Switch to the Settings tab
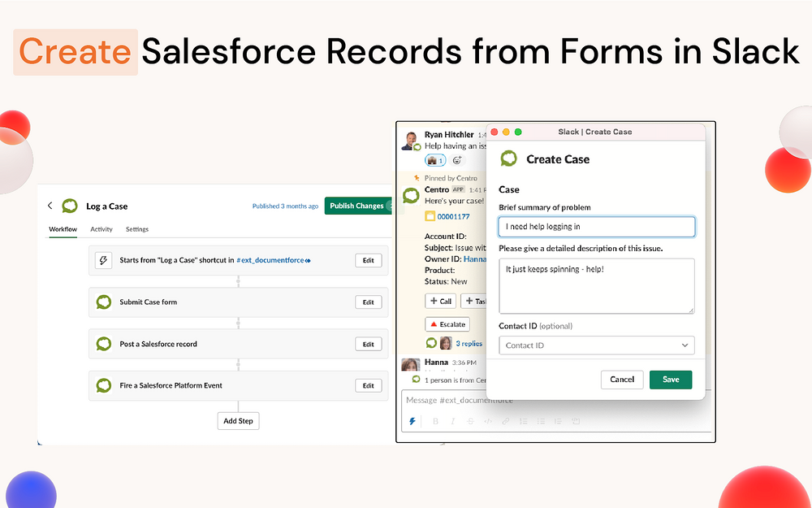This screenshot has height=508, width=812. (137, 229)
